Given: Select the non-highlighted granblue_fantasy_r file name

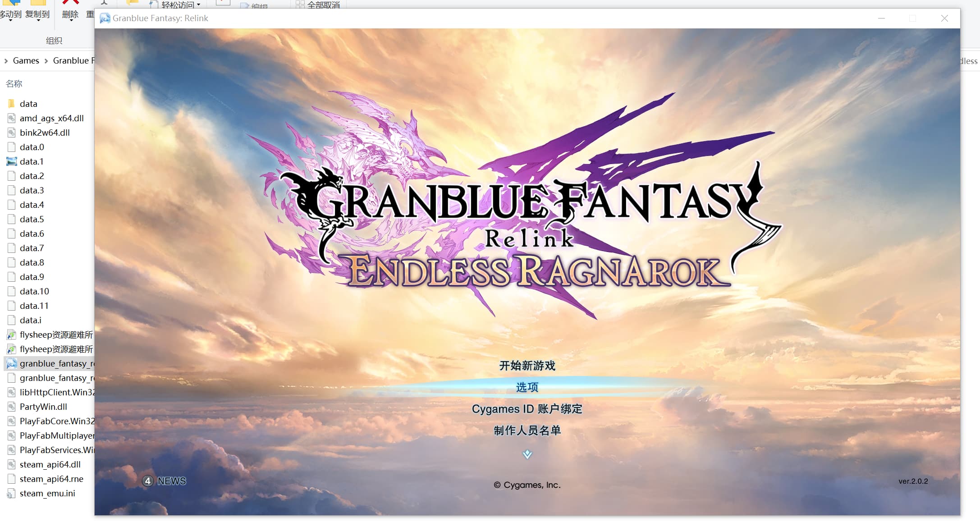Looking at the screenshot, I should click(x=57, y=378).
